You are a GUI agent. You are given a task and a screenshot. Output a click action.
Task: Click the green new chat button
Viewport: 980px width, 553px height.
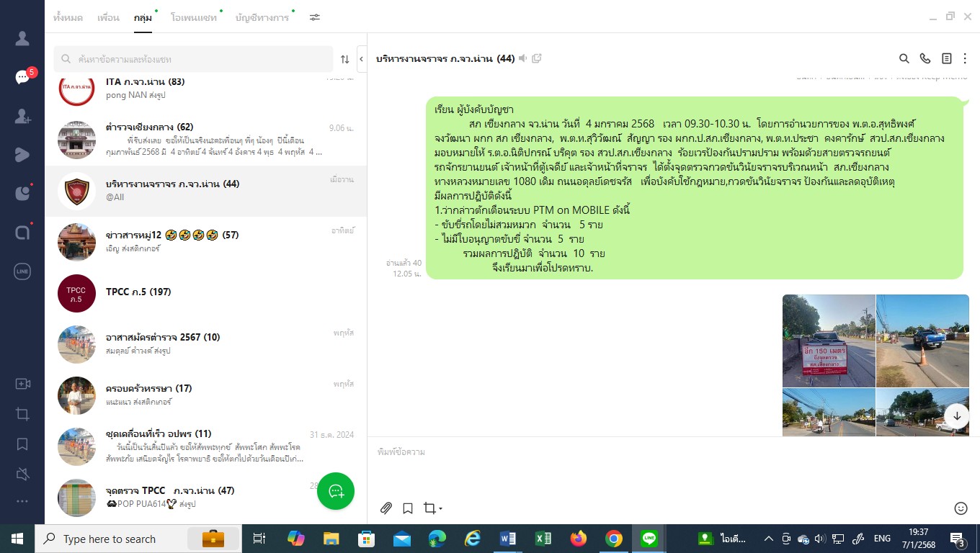tap(336, 491)
